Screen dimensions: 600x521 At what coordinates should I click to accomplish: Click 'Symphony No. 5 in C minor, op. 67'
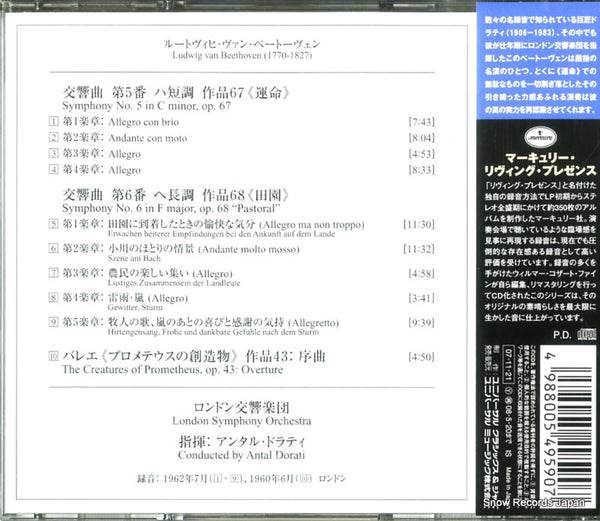(147, 106)
